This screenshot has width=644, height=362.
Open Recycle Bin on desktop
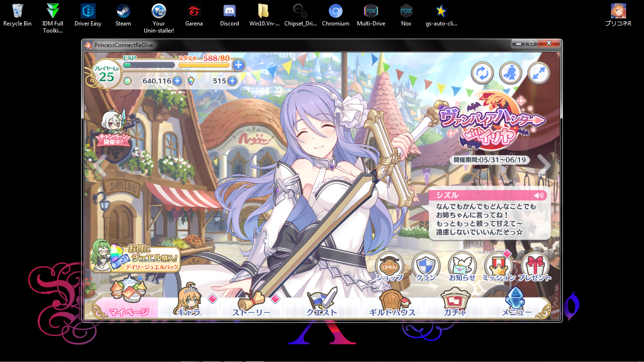click(x=17, y=15)
